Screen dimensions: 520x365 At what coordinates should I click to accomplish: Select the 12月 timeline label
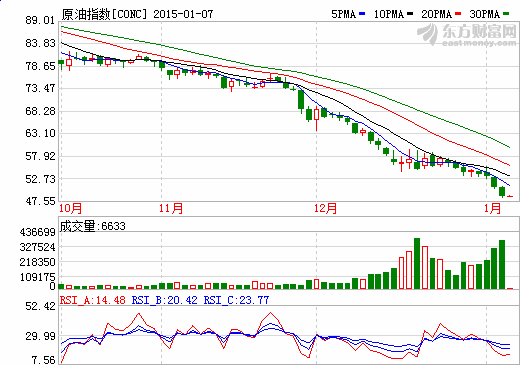[325, 208]
